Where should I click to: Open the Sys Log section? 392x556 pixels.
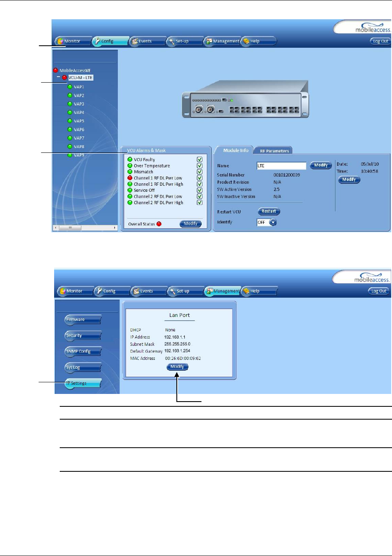[83, 367]
